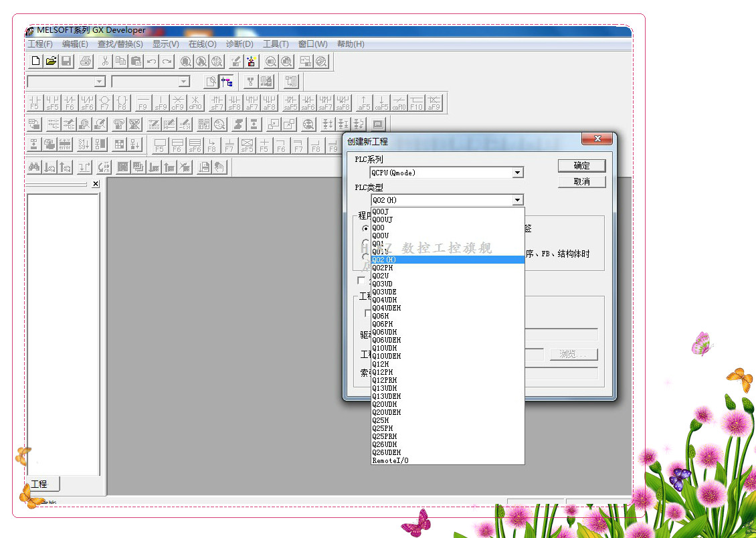Choose Q00UJ from PLC type list
Viewport: 756px width, 538px height.
coord(448,219)
